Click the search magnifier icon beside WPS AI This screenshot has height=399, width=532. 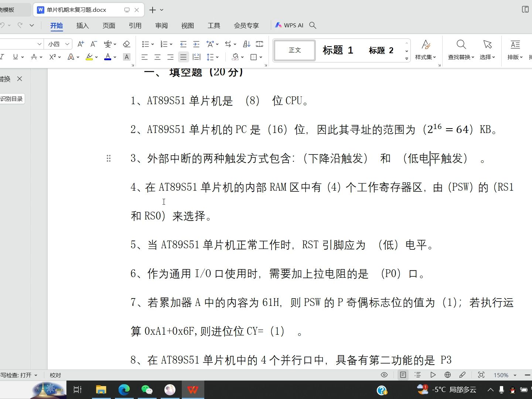click(313, 25)
